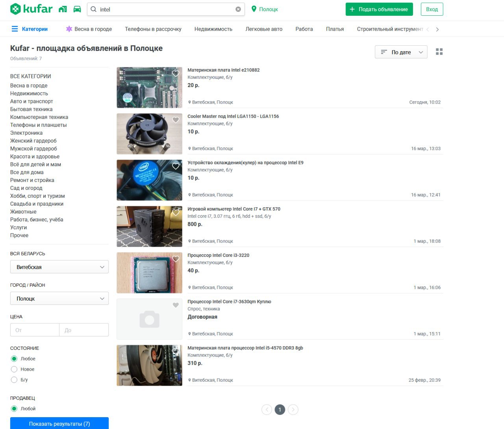Open listing title Процессор Intel Core i3-3220
The image size is (504, 429).
click(x=219, y=255)
